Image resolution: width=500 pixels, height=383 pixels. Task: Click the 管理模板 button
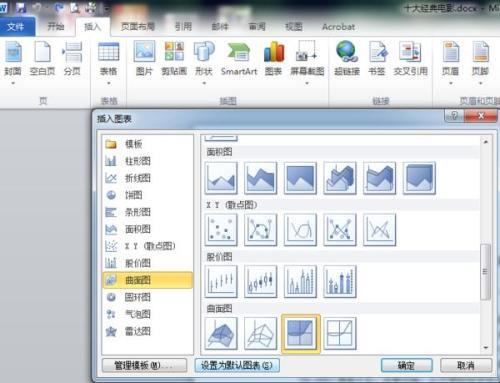click(x=144, y=365)
